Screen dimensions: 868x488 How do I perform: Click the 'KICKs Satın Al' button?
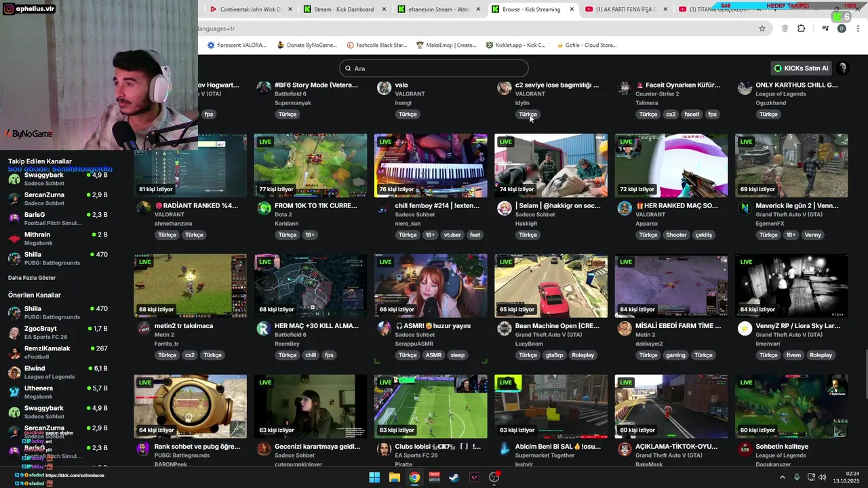coord(802,68)
